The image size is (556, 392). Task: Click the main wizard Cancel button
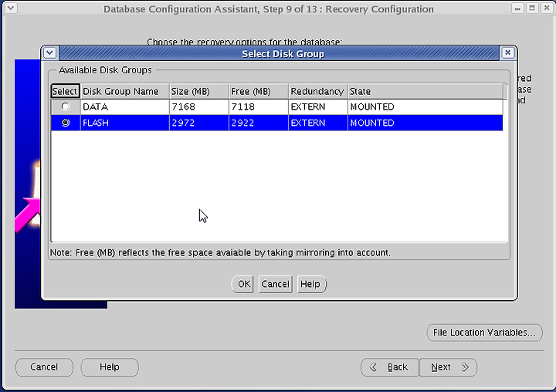pos(44,367)
